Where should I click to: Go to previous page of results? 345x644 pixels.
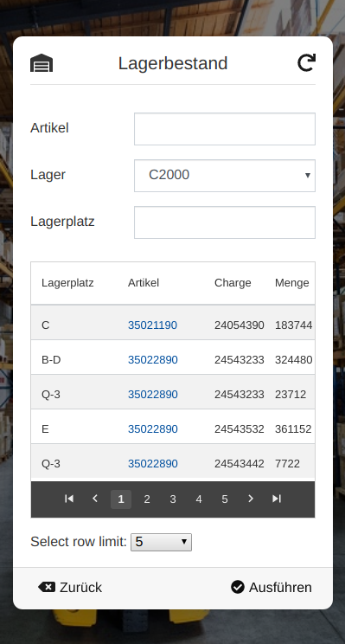pos(95,499)
